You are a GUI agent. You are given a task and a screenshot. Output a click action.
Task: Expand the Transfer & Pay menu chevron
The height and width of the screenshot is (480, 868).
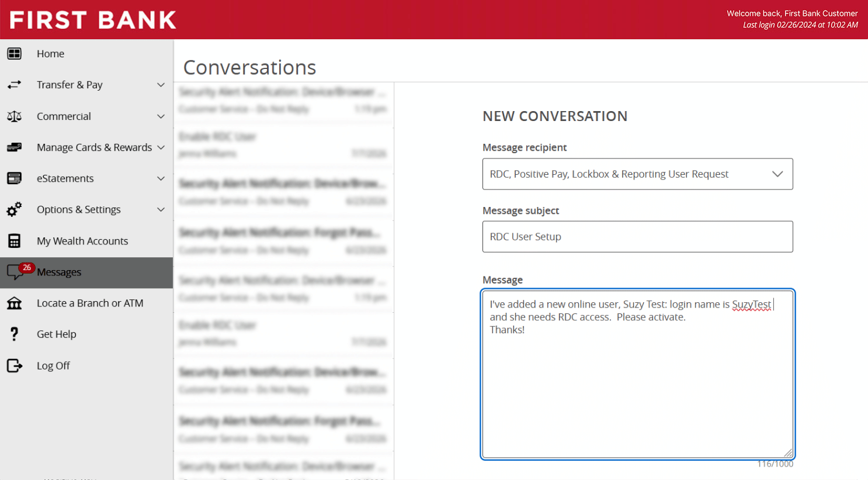pyautogui.click(x=161, y=85)
